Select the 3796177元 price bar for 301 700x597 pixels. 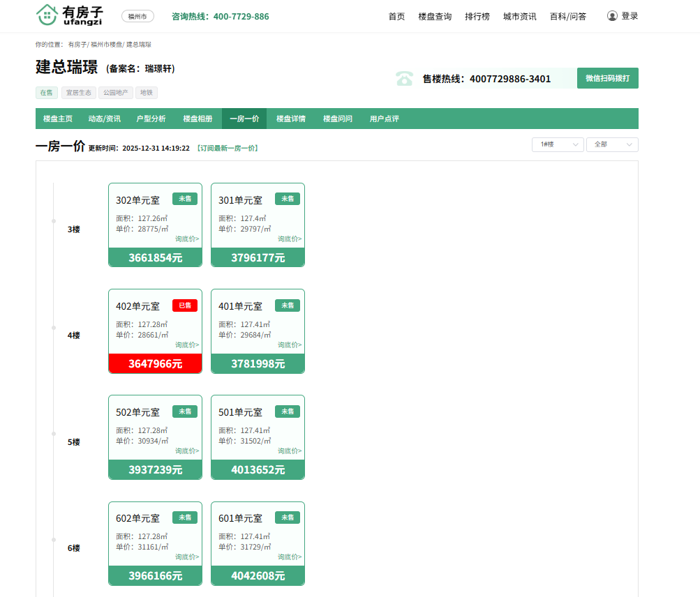[258, 257]
